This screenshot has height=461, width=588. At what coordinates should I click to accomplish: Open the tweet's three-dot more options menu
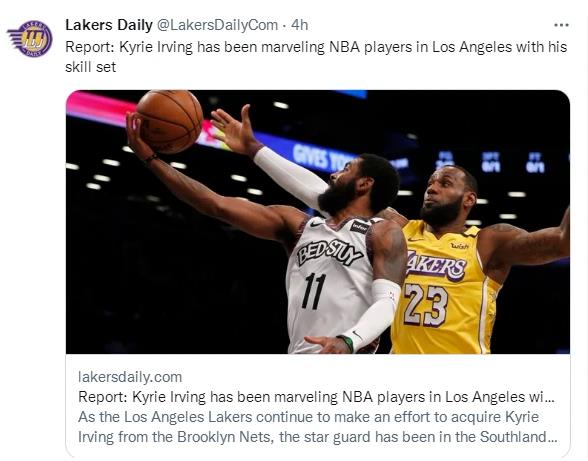561,25
